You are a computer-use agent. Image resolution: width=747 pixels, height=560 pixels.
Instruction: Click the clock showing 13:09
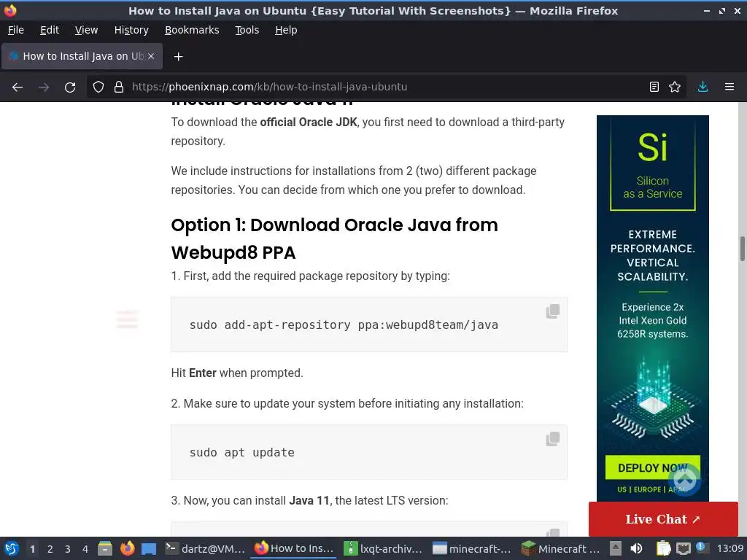click(x=729, y=548)
